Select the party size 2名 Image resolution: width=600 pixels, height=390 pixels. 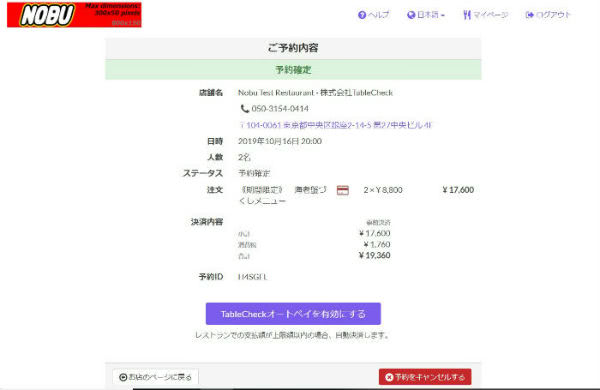[x=244, y=157]
